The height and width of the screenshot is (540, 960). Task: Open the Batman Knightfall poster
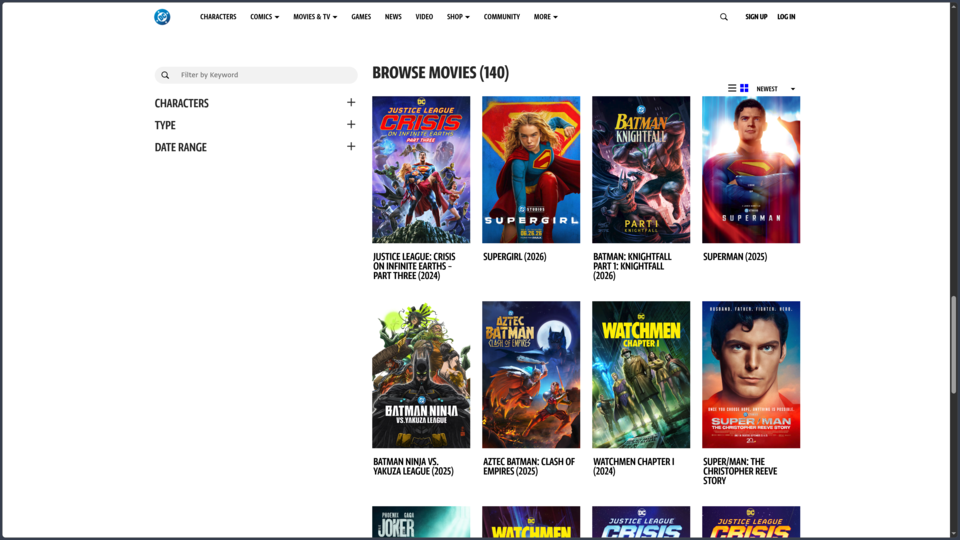point(641,170)
